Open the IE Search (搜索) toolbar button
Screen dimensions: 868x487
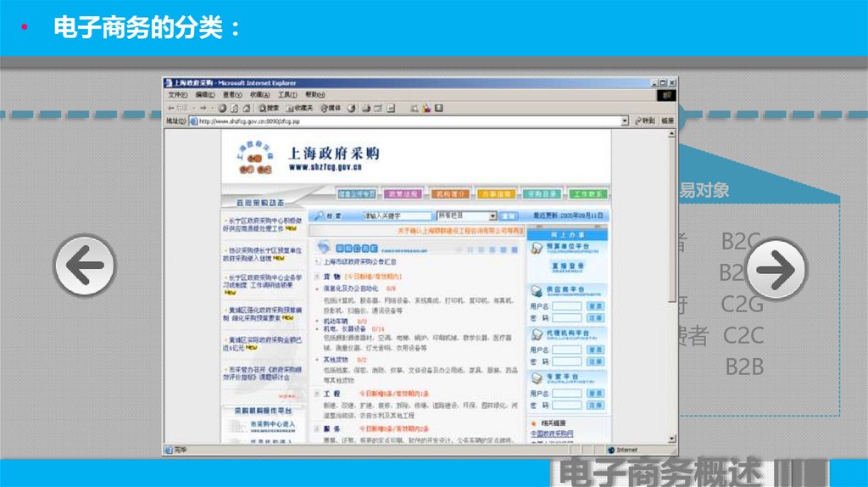point(269,109)
